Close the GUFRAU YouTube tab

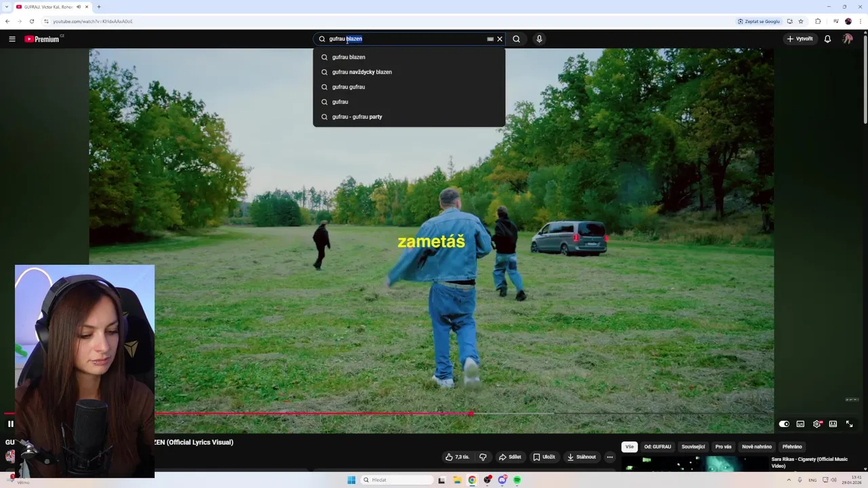87,7
